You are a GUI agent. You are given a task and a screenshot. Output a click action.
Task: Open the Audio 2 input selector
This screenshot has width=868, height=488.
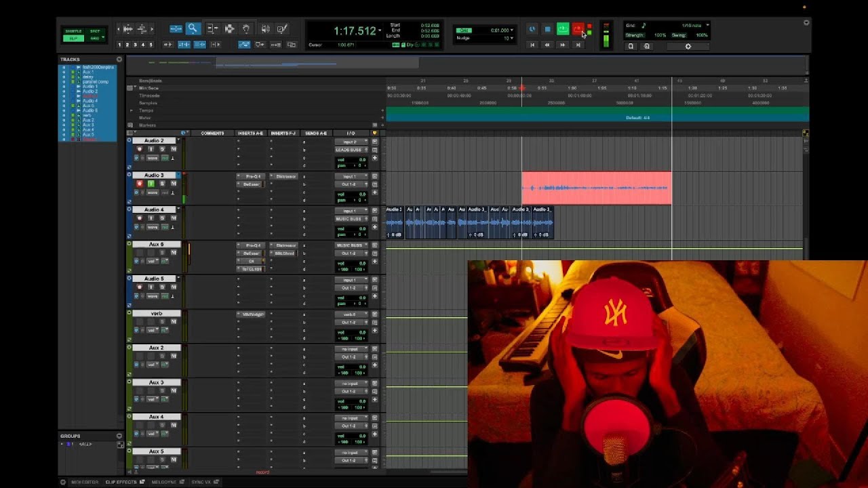point(351,142)
